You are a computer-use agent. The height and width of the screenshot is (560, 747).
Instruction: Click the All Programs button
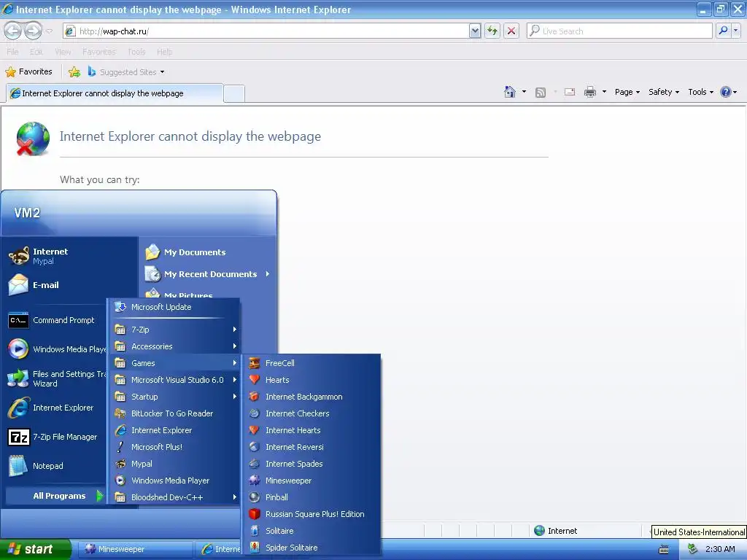tap(56, 496)
